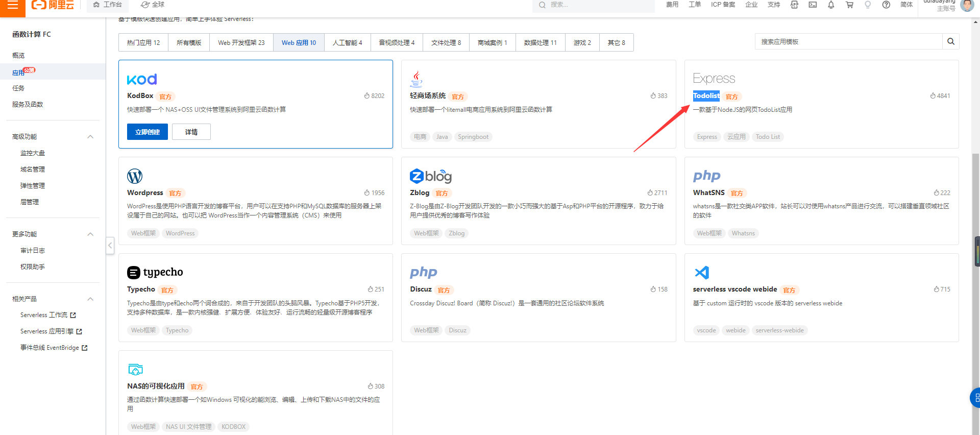The width and height of the screenshot is (980, 435).
Task: Click the serverless-webide tag
Action: [779, 330]
